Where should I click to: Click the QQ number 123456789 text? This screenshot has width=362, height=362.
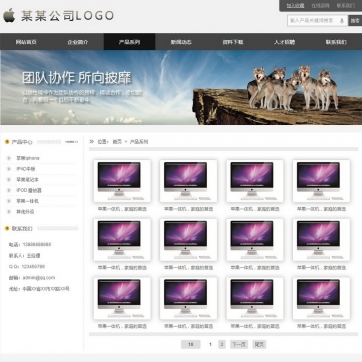pos(34,267)
